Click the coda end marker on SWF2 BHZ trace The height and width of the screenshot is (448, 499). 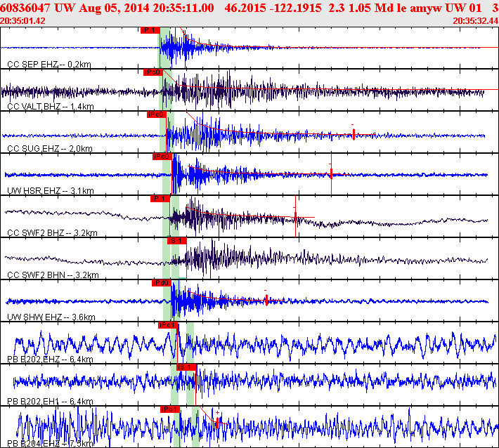point(295,216)
